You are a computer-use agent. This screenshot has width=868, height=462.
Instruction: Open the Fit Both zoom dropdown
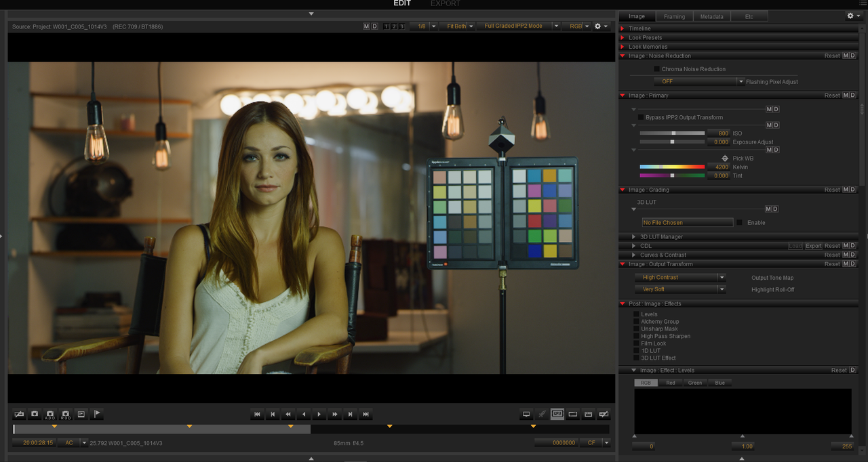tap(457, 26)
